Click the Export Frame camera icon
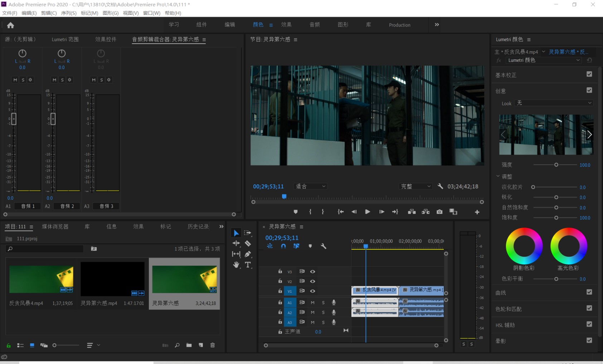Image resolution: width=603 pixels, height=364 pixels. (x=439, y=212)
